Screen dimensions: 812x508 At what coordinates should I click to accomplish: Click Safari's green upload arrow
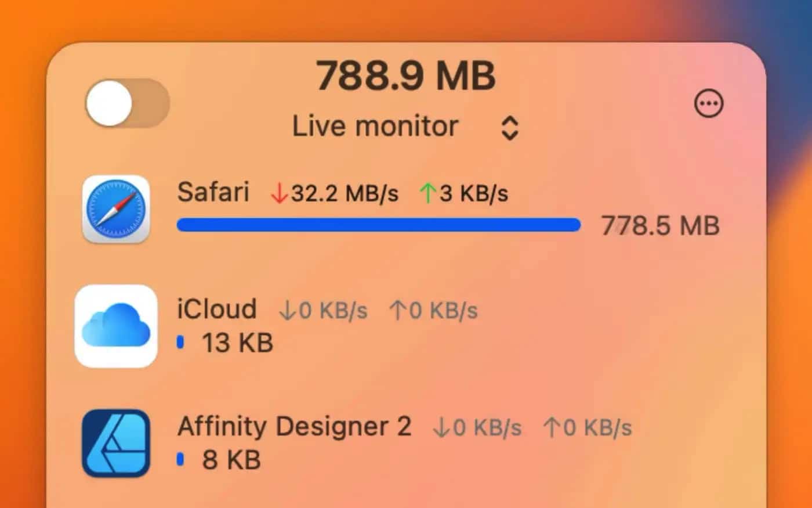(x=427, y=193)
